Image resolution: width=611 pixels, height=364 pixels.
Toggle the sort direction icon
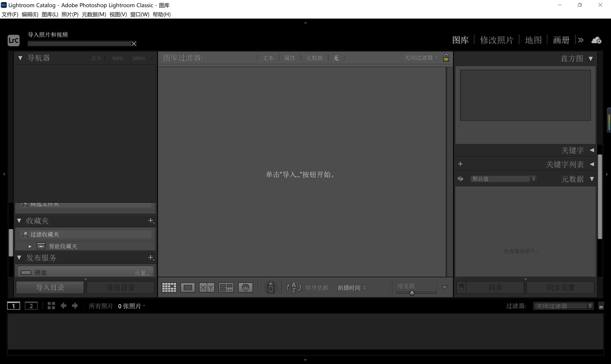294,287
